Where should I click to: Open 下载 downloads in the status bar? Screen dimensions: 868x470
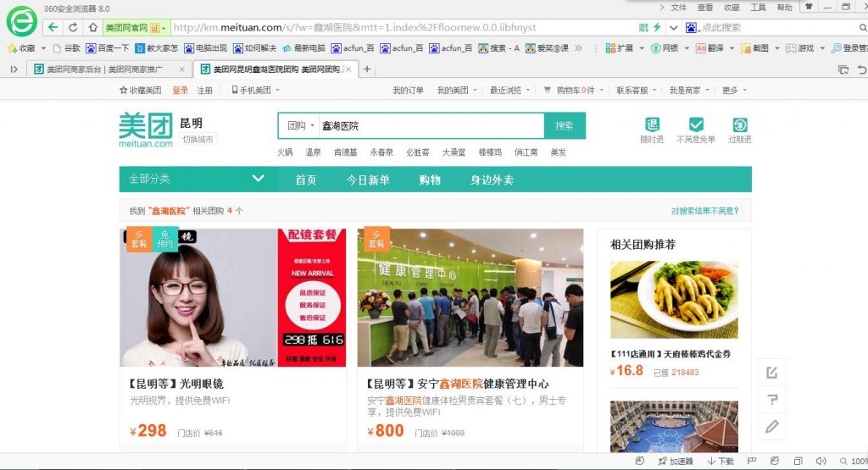click(721, 462)
